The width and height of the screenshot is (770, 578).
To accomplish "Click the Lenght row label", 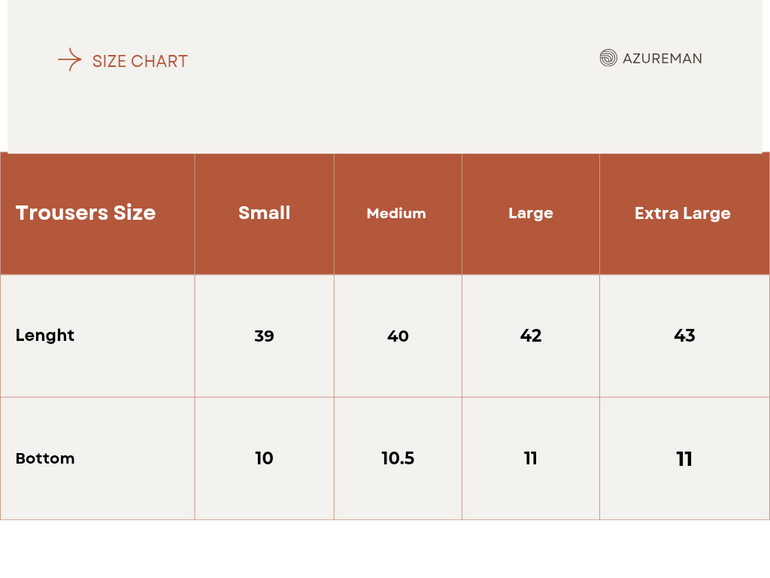I will pyautogui.click(x=45, y=335).
